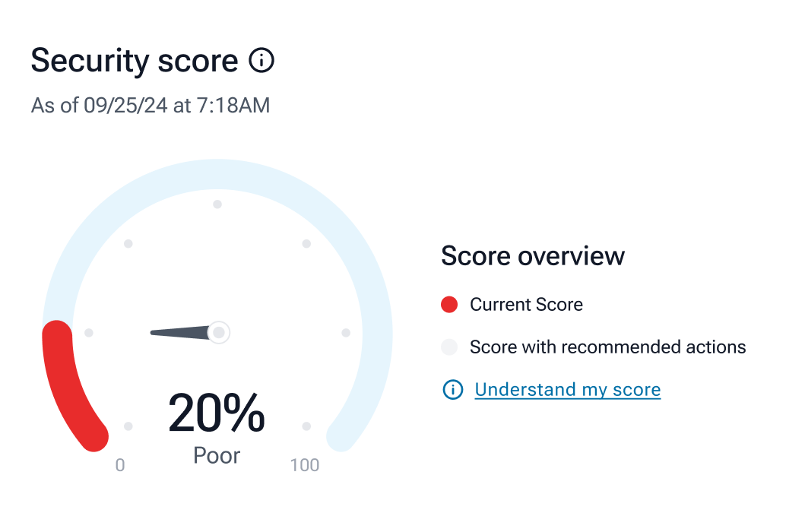786x532 pixels.
Task: Open the Understand my score link
Action: tap(567, 390)
